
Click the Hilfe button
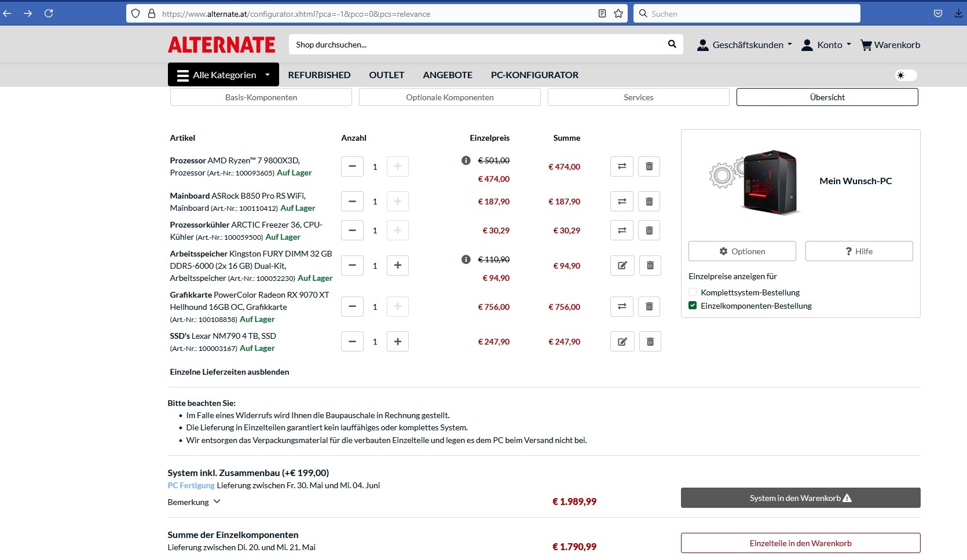[859, 251]
